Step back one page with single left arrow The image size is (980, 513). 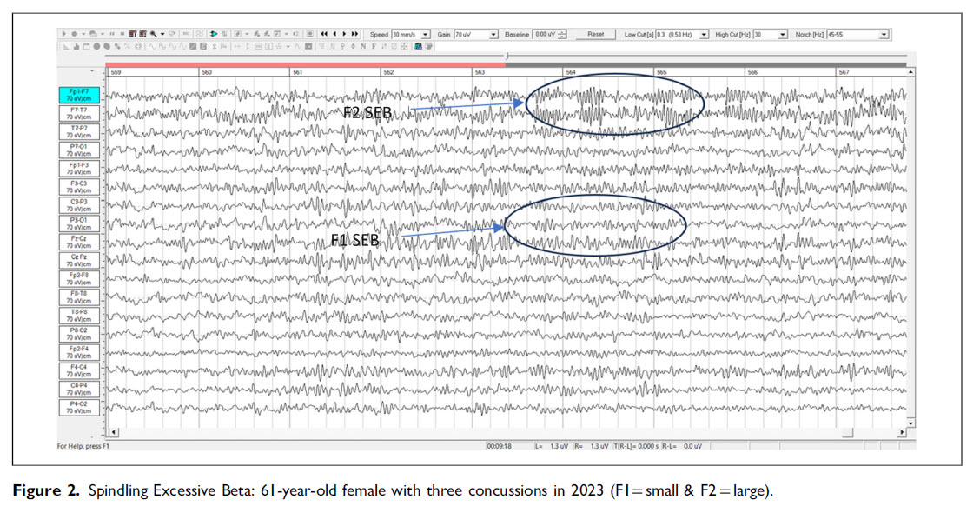point(334,34)
